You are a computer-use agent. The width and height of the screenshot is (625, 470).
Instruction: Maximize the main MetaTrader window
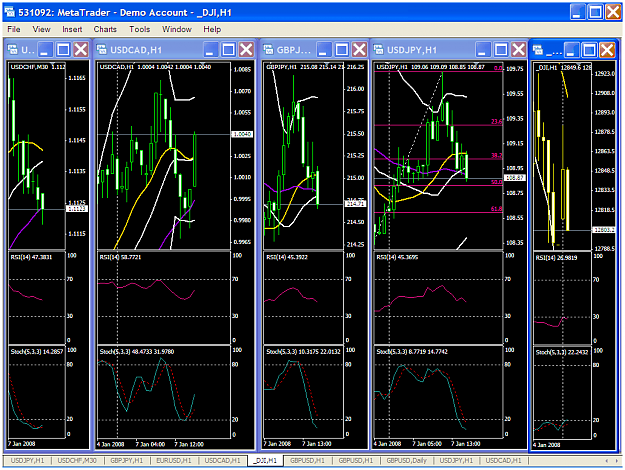[x=596, y=12]
